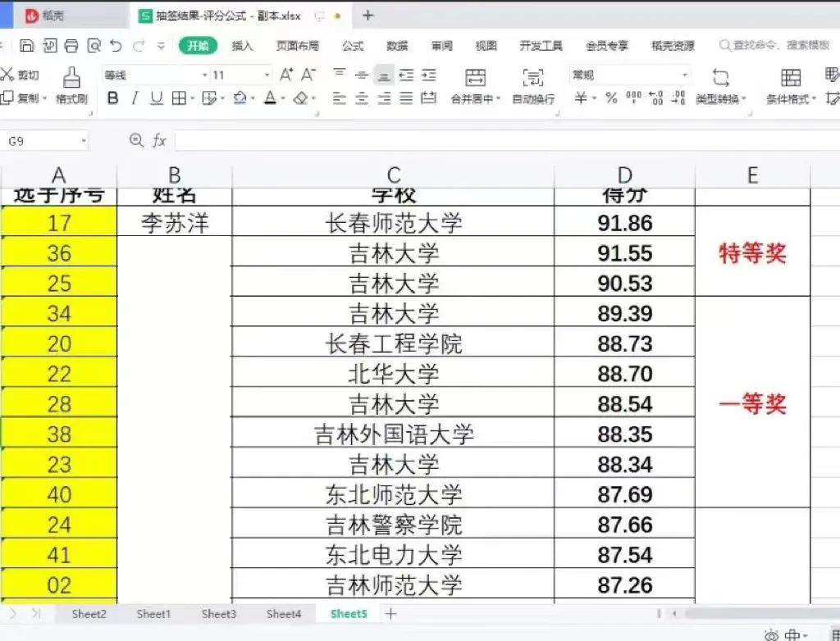This screenshot has height=641, width=840.
Task: Apply italic formatting with the I icon
Action: [x=135, y=97]
